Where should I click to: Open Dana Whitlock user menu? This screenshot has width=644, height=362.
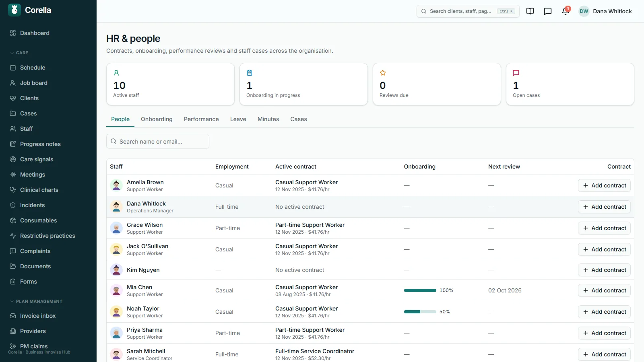[x=605, y=11]
